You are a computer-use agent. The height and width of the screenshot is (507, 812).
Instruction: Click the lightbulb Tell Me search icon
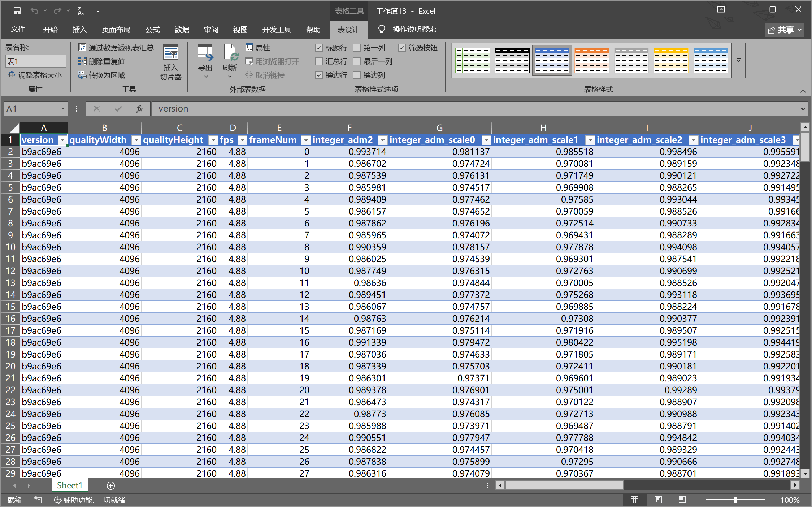[381, 30]
